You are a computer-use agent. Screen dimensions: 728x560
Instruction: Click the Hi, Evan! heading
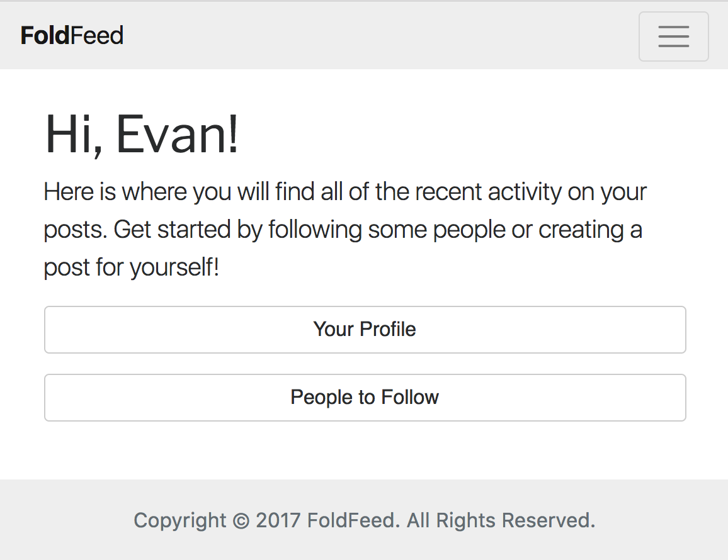142,135
